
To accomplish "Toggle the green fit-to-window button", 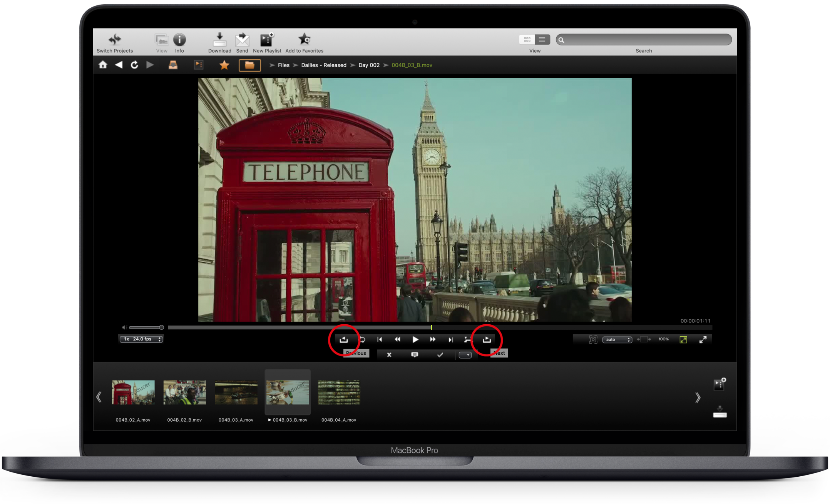I will [x=683, y=339].
